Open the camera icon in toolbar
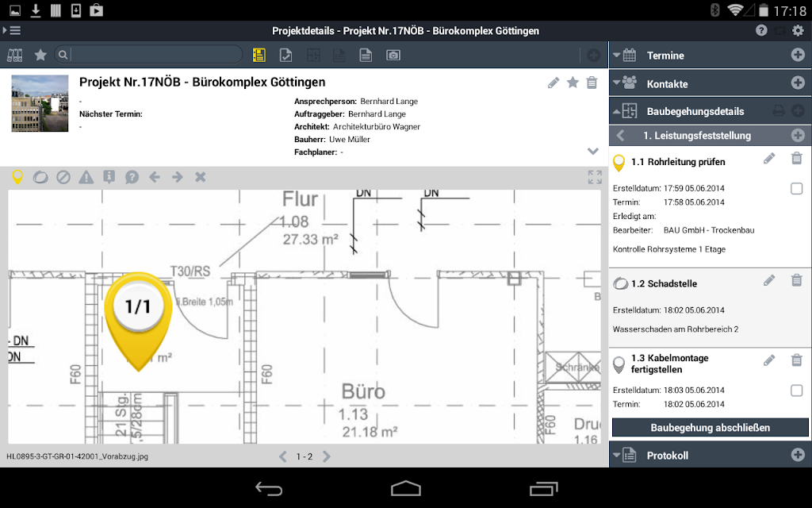The width and height of the screenshot is (812, 508). [393, 55]
